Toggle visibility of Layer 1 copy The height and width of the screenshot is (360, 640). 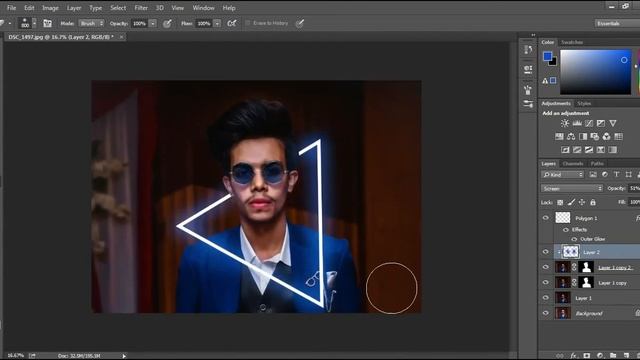point(546,282)
